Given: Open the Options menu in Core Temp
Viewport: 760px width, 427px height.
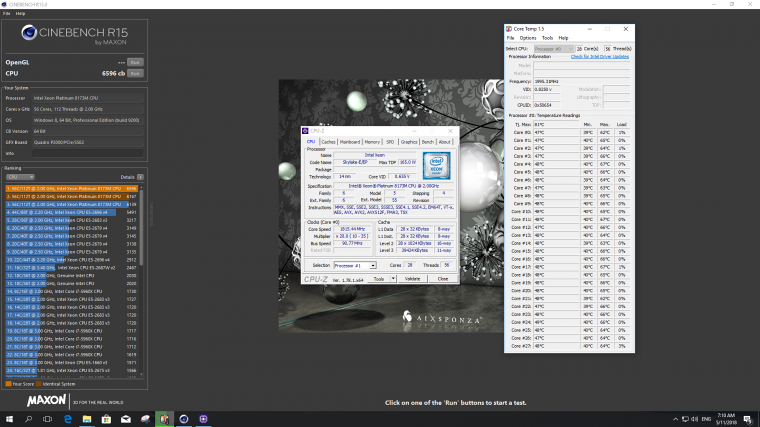Looking at the screenshot, I should pyautogui.click(x=528, y=38).
